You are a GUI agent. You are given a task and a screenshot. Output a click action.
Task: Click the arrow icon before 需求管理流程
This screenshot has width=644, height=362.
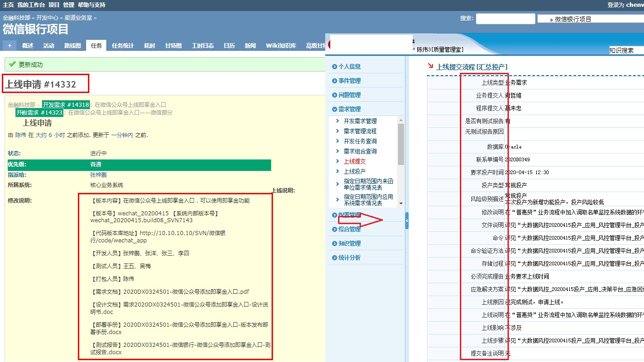pyautogui.click(x=338, y=131)
